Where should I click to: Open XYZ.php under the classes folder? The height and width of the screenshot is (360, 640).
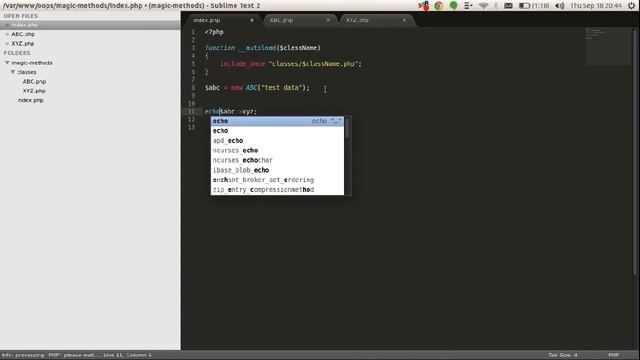coord(34,91)
